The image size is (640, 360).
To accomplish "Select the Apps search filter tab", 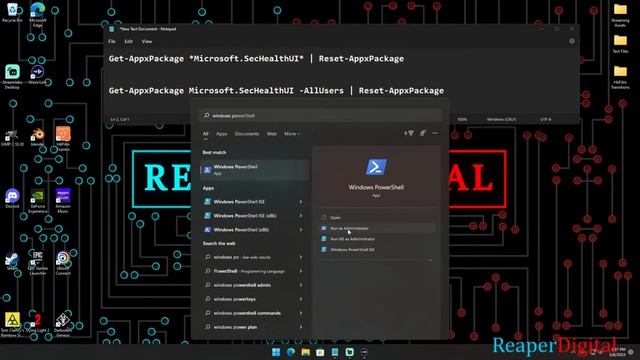I will tap(222, 134).
